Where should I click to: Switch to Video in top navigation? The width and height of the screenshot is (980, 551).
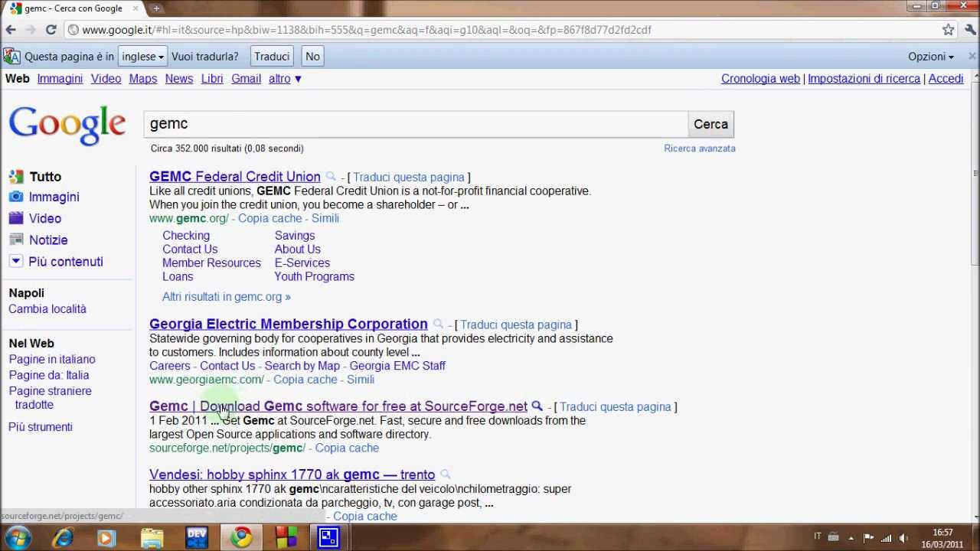tap(106, 79)
